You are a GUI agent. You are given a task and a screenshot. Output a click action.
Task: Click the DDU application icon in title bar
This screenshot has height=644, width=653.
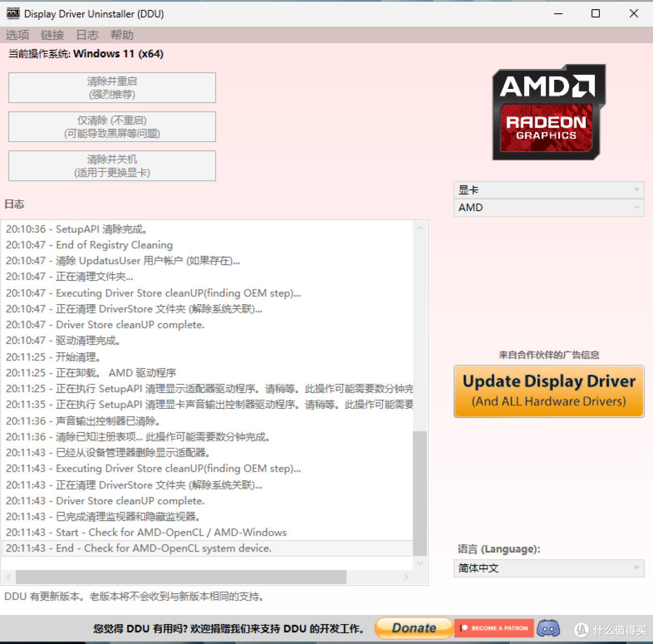13,13
